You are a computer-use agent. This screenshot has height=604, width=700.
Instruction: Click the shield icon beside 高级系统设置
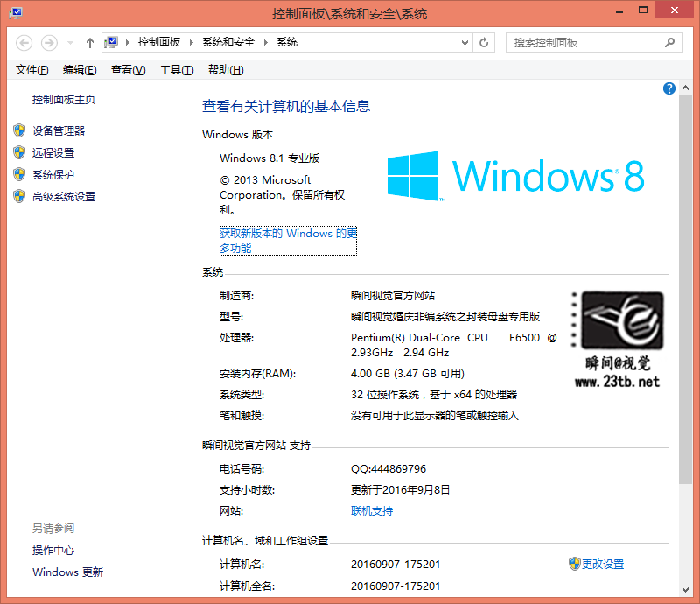coord(19,196)
